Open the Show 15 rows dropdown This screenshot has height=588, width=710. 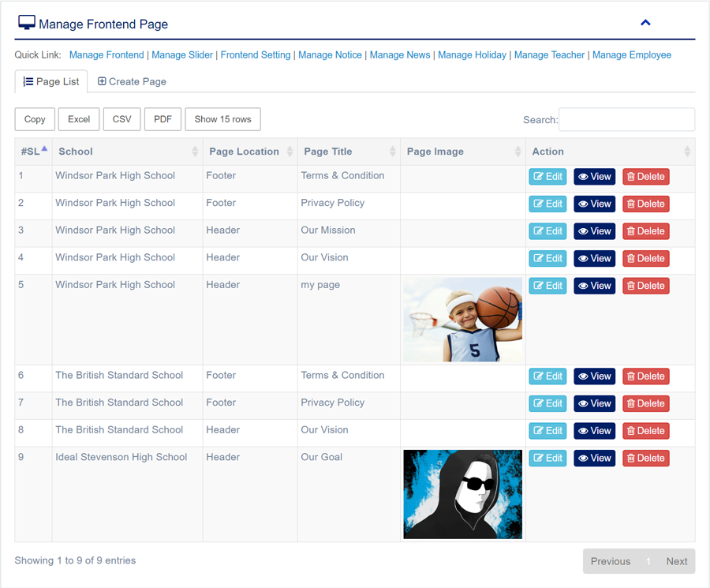click(222, 119)
